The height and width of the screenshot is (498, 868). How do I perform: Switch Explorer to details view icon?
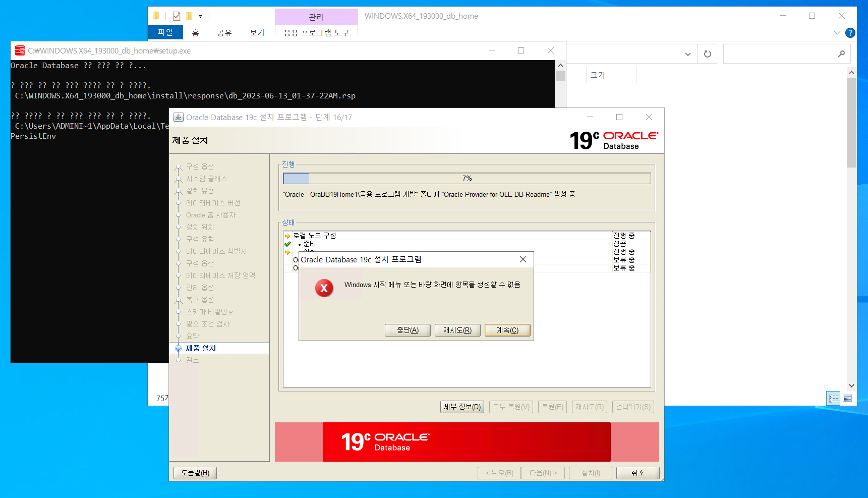[x=834, y=398]
